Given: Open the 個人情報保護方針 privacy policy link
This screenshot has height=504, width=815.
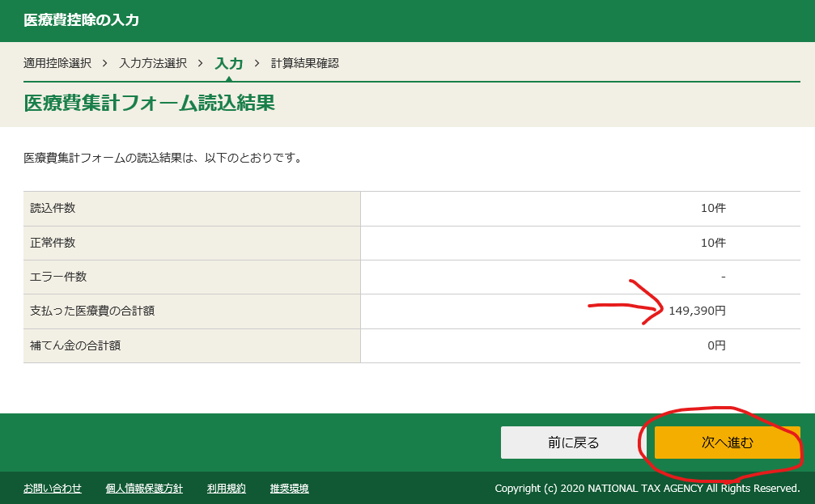Looking at the screenshot, I should coord(143,489).
